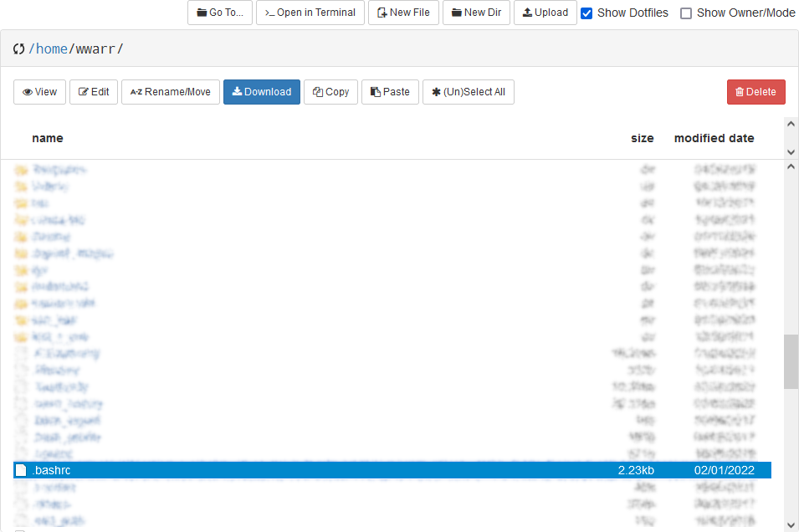Open the Go To... dialog
799x532 pixels.
pyautogui.click(x=220, y=13)
